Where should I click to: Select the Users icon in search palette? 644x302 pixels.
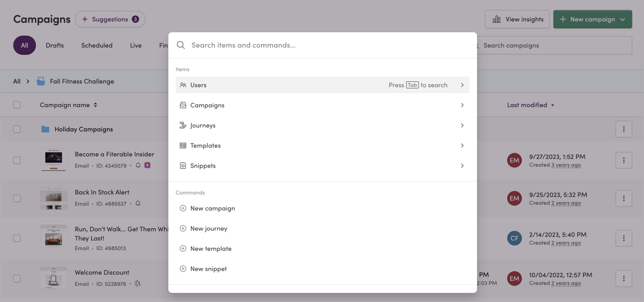[x=182, y=84]
